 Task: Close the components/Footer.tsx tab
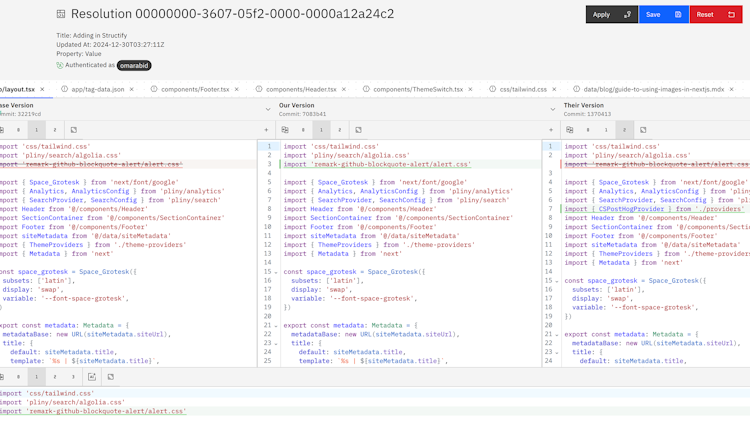point(237,89)
